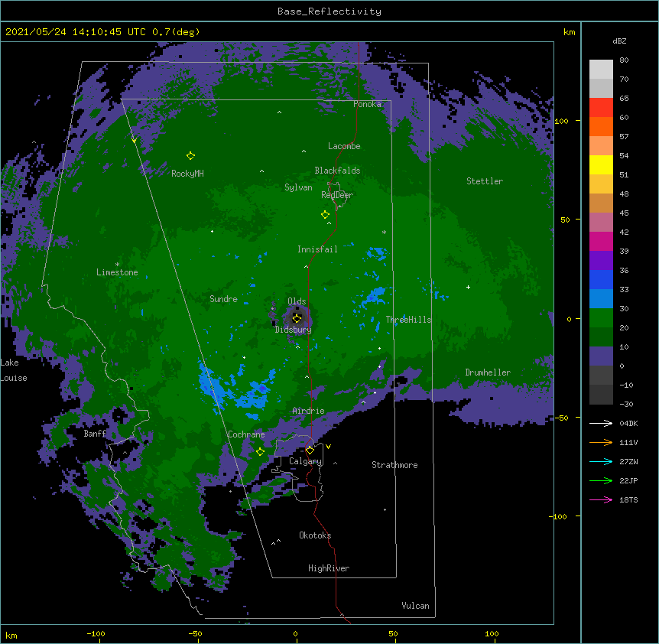Viewport: 659px width, 644px height.
Task: Click the green 22JP arrow in legend
Action: point(601,480)
